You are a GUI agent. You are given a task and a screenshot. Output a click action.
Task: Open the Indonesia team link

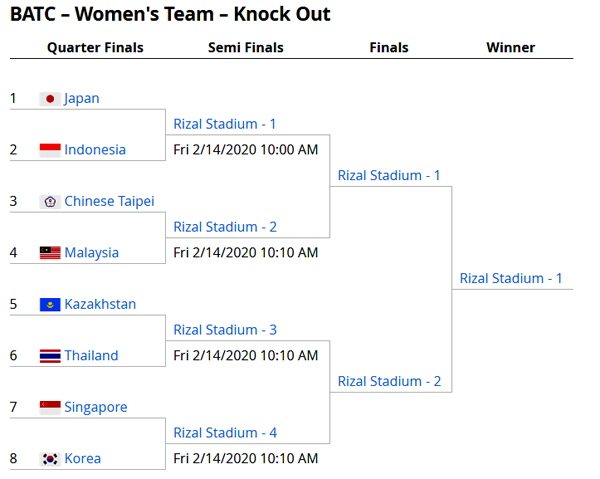95,150
